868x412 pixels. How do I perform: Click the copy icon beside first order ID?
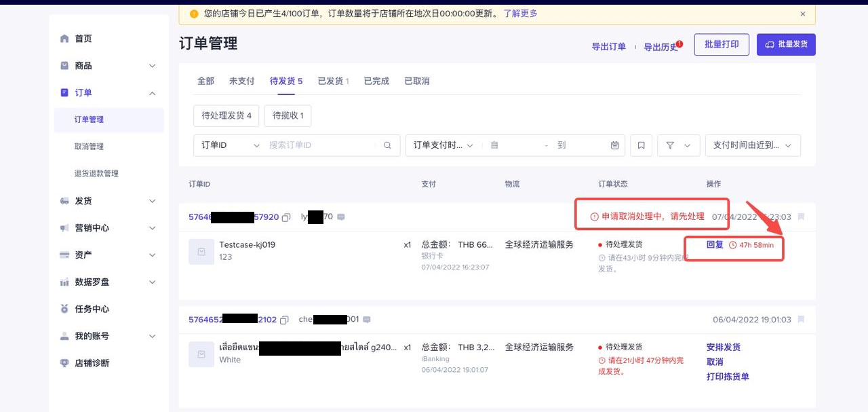[286, 217]
